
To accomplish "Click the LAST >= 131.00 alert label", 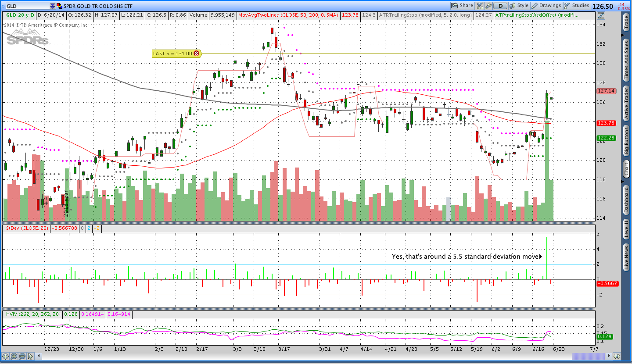I will click(172, 54).
